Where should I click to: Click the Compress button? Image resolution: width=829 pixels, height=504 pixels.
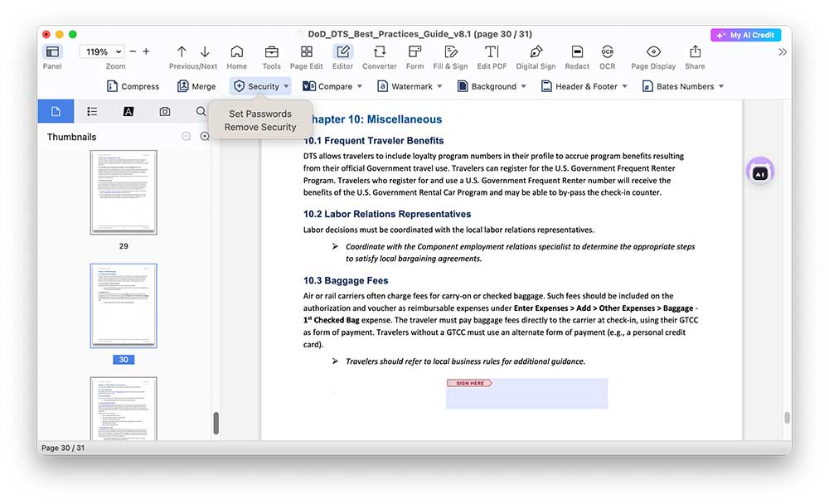(133, 86)
